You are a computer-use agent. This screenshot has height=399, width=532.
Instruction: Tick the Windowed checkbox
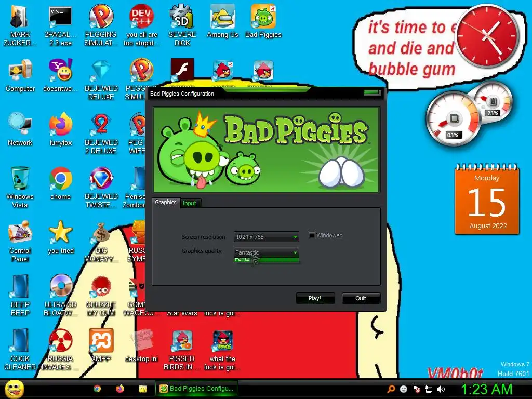coord(312,235)
